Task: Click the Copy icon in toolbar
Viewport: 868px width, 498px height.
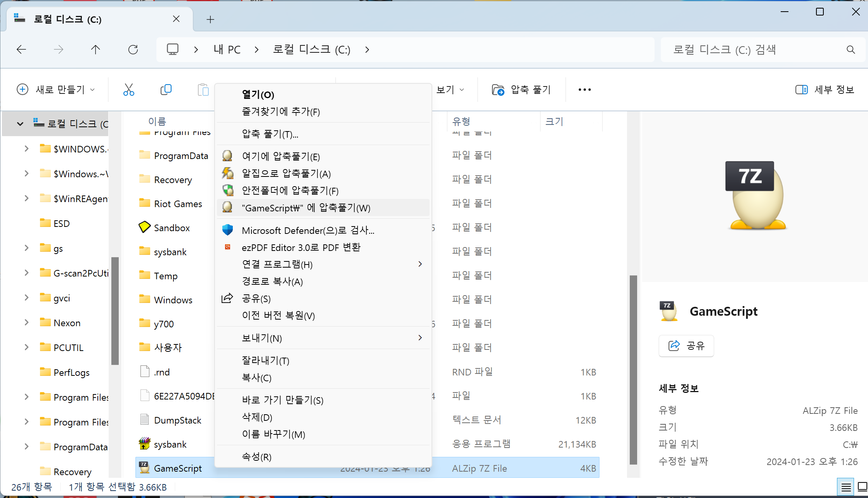Action: (x=166, y=90)
